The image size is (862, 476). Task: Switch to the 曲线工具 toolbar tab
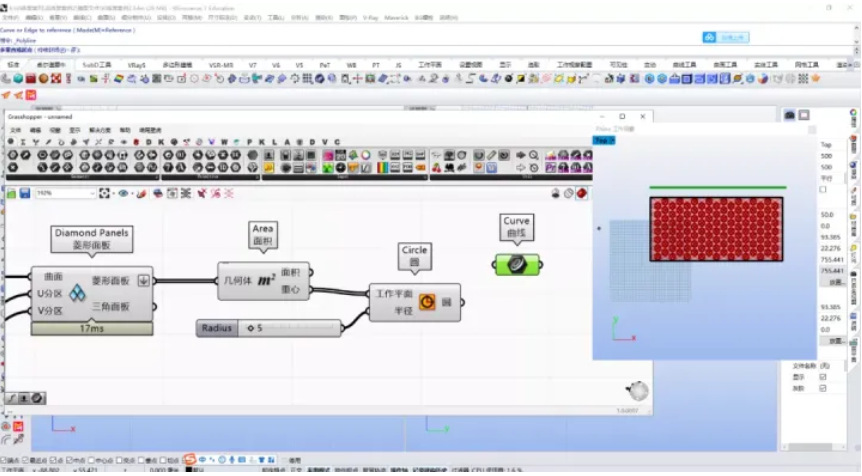(684, 65)
